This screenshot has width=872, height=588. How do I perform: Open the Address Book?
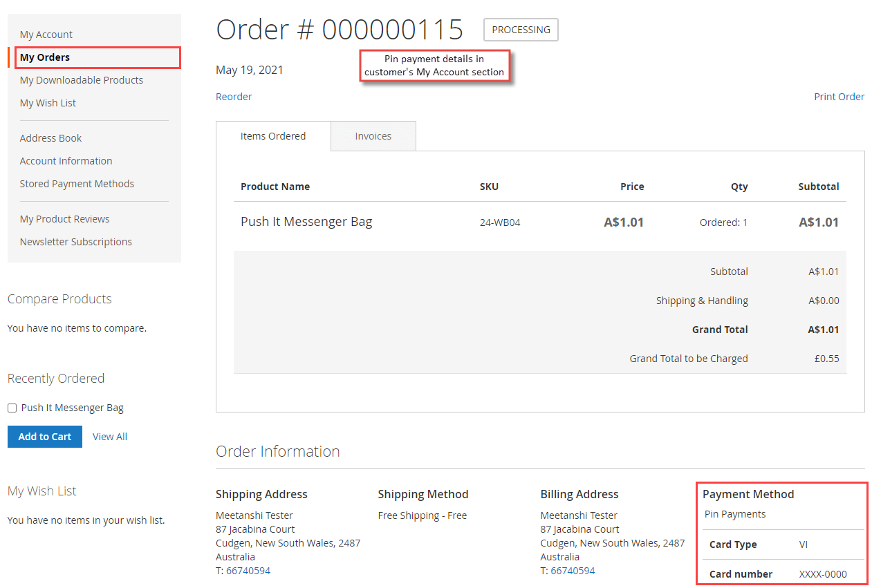pyautogui.click(x=50, y=137)
